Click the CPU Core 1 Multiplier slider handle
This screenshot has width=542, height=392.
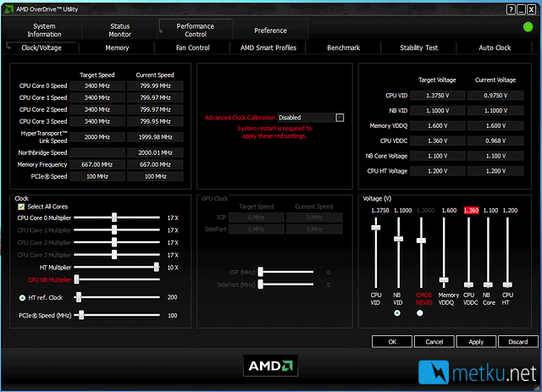click(x=114, y=230)
